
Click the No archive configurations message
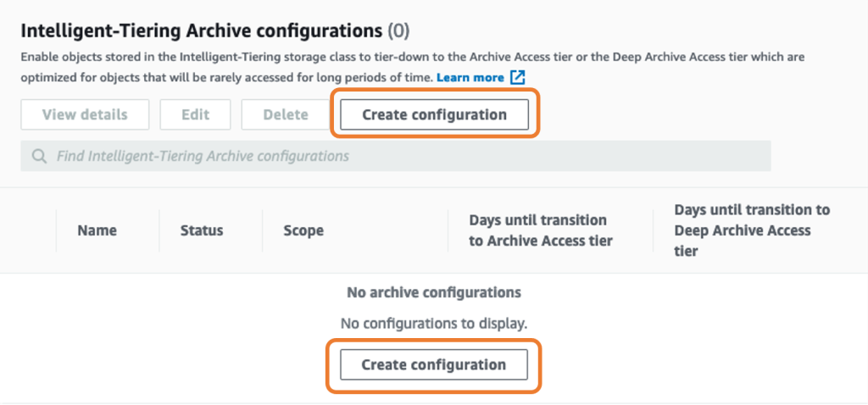[434, 292]
